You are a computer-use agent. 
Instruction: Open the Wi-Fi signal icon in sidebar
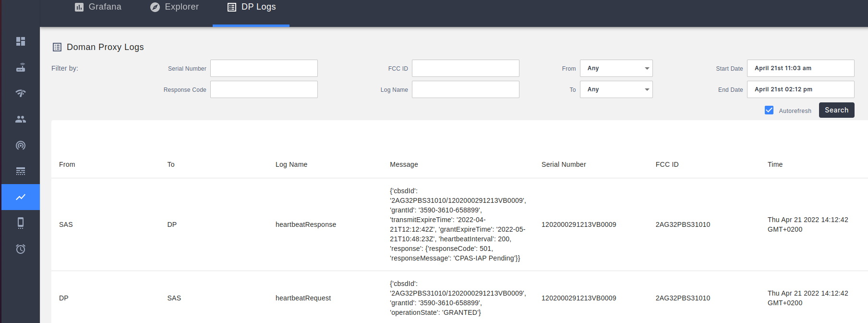tap(20, 93)
